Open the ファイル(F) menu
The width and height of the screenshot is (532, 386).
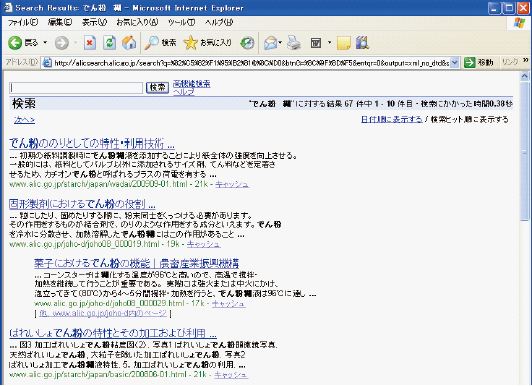(x=23, y=22)
